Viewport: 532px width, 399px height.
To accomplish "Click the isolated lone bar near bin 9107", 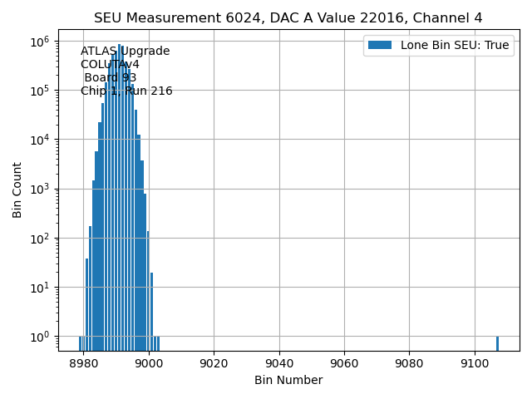I will coord(497,343).
